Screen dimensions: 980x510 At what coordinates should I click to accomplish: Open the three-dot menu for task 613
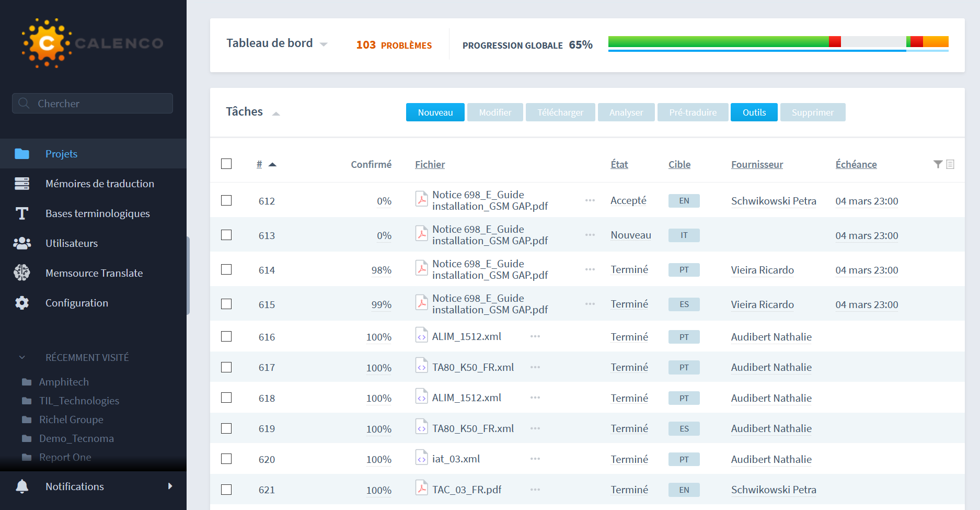coord(590,235)
